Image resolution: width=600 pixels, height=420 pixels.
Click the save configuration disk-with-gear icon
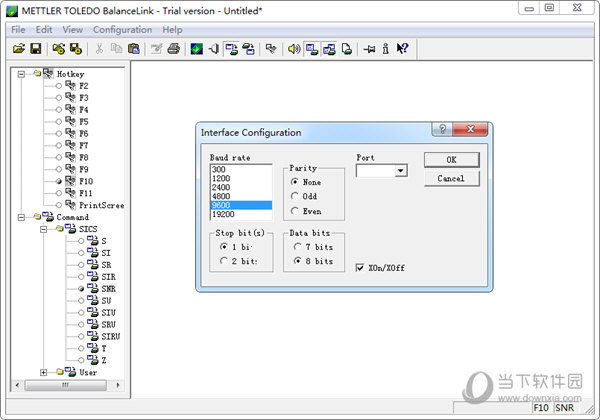point(75,49)
